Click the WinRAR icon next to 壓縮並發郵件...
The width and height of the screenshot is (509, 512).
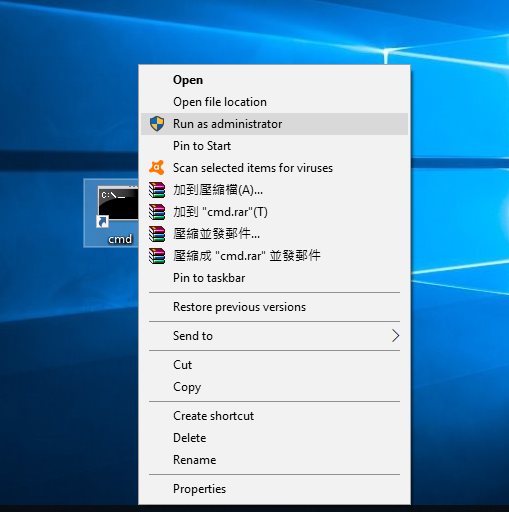click(x=157, y=234)
